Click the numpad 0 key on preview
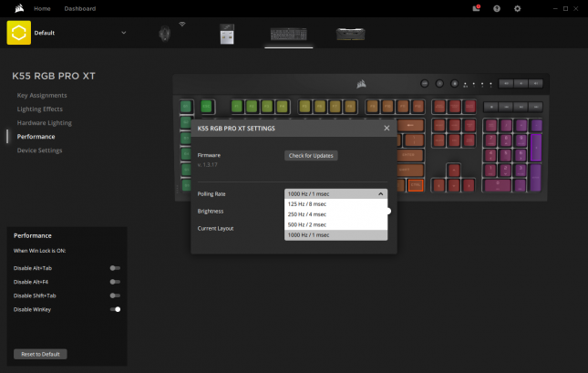This screenshot has height=373, width=588. 498,185
